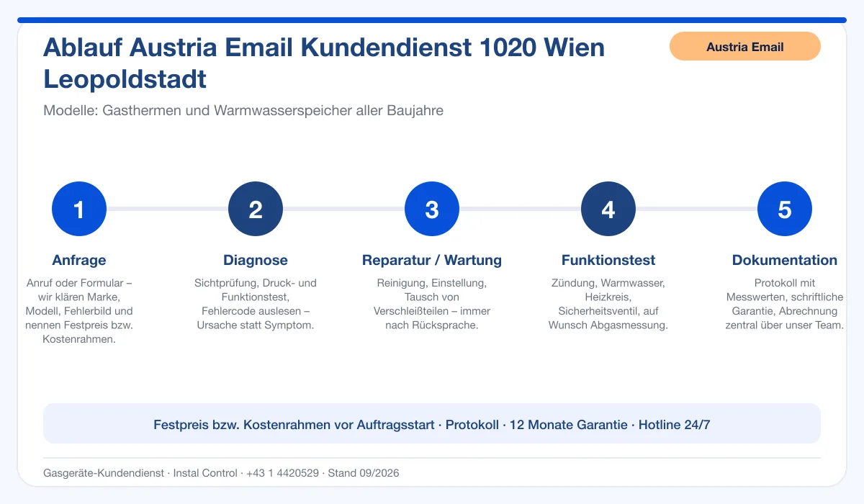Click the Anruf oder Formular description text
The image size is (864, 504).
pos(79,311)
